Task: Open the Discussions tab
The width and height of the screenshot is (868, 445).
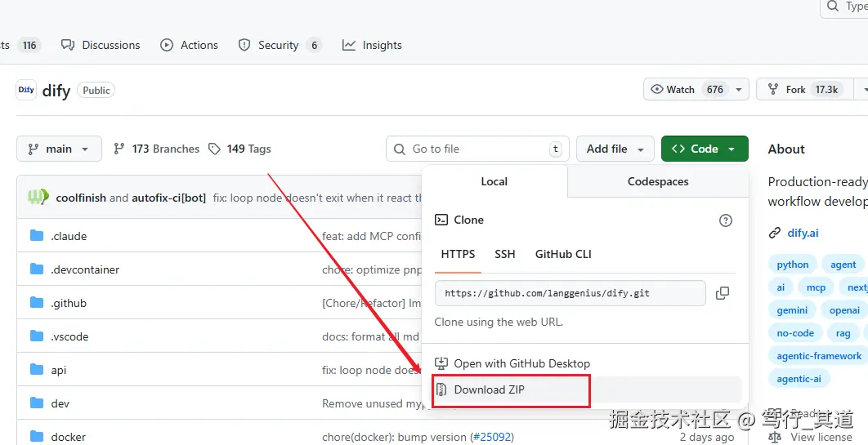Action: [x=101, y=46]
